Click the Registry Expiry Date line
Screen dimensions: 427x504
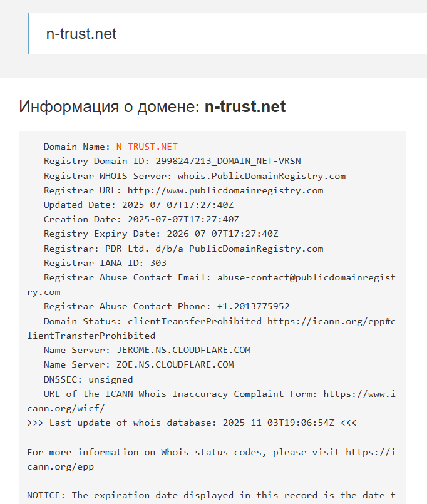click(x=161, y=234)
